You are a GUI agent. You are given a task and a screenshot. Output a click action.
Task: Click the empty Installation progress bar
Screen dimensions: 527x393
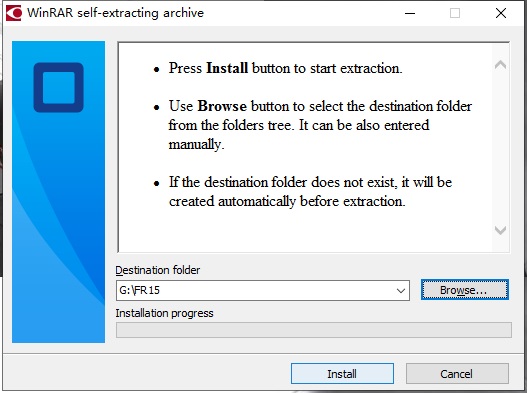314,330
